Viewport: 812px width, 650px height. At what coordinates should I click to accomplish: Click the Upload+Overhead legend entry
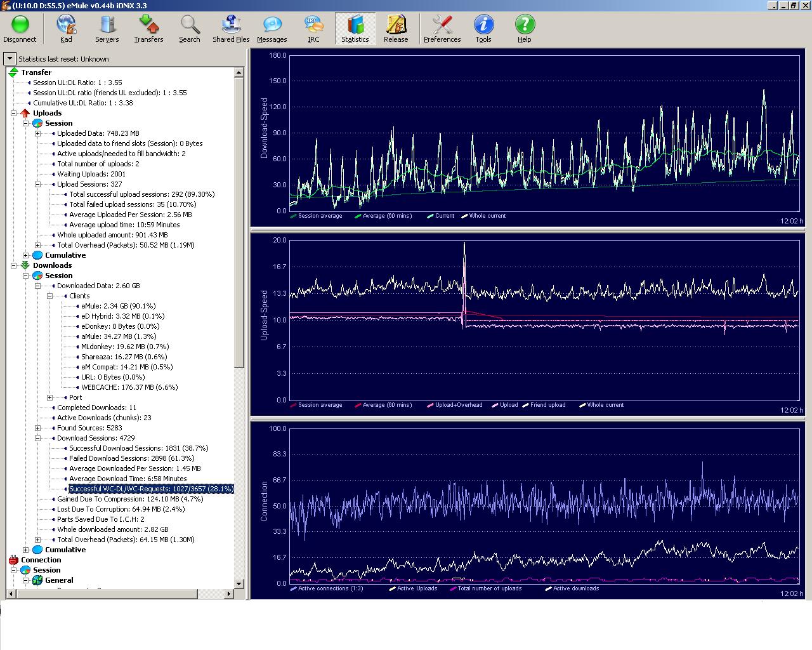point(455,405)
